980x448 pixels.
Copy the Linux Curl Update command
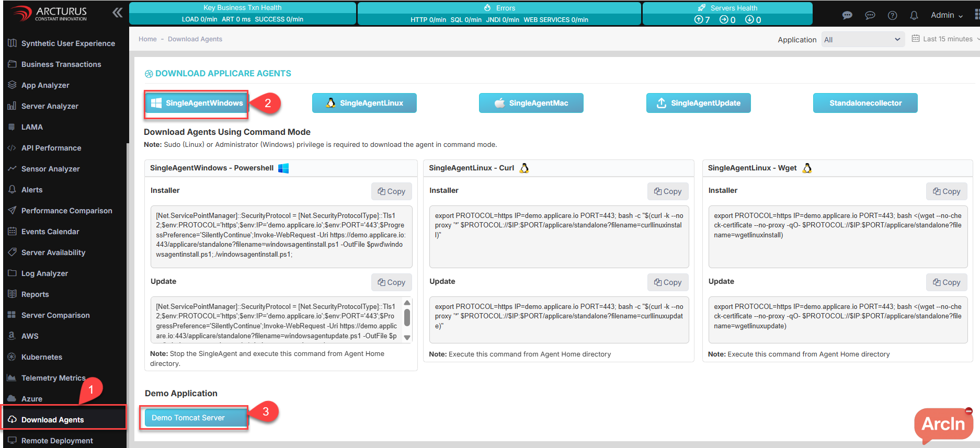click(x=668, y=282)
